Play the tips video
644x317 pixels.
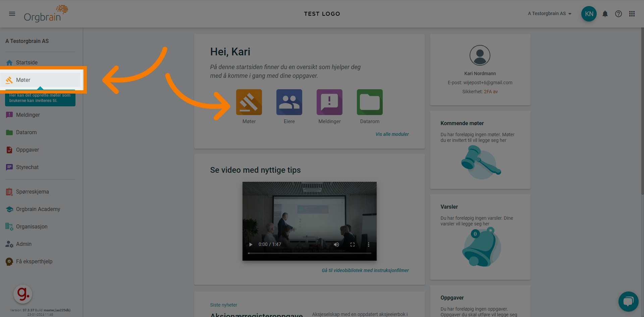tap(251, 245)
